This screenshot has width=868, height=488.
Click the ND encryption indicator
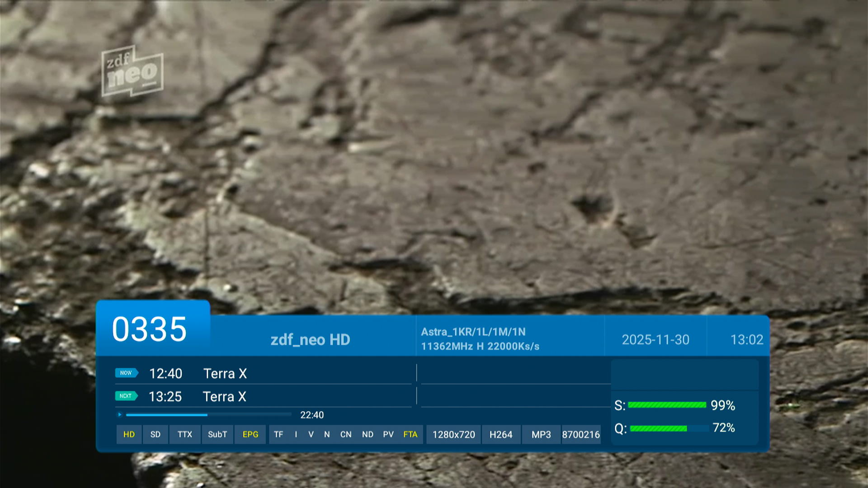click(367, 434)
